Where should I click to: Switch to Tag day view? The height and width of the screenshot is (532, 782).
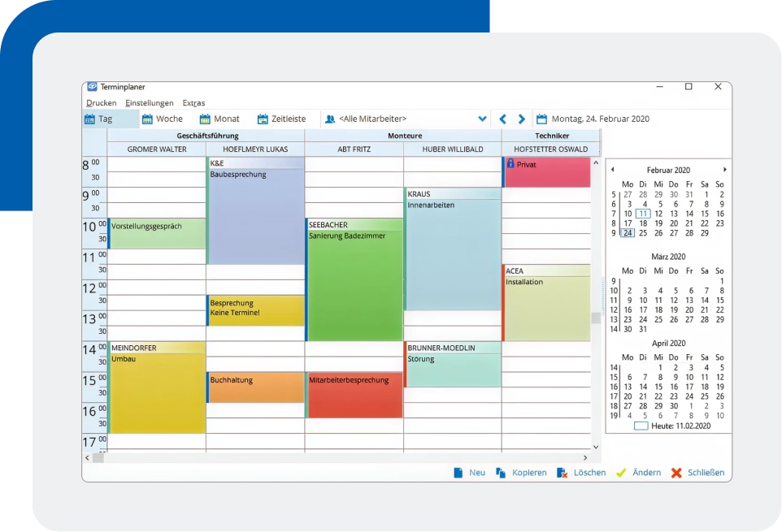(98, 119)
